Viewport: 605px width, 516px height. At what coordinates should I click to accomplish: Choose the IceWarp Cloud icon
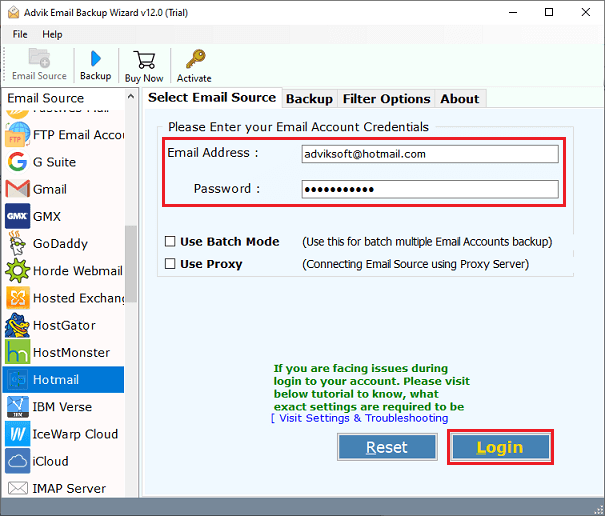click(17, 434)
